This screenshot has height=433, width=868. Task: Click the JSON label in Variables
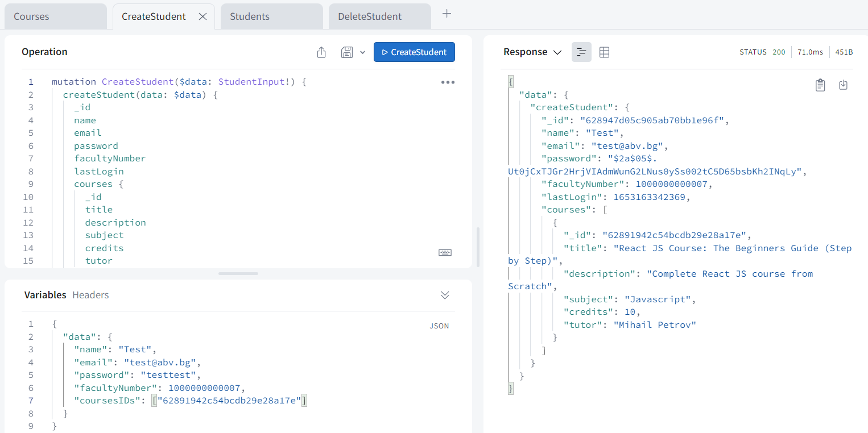click(439, 326)
